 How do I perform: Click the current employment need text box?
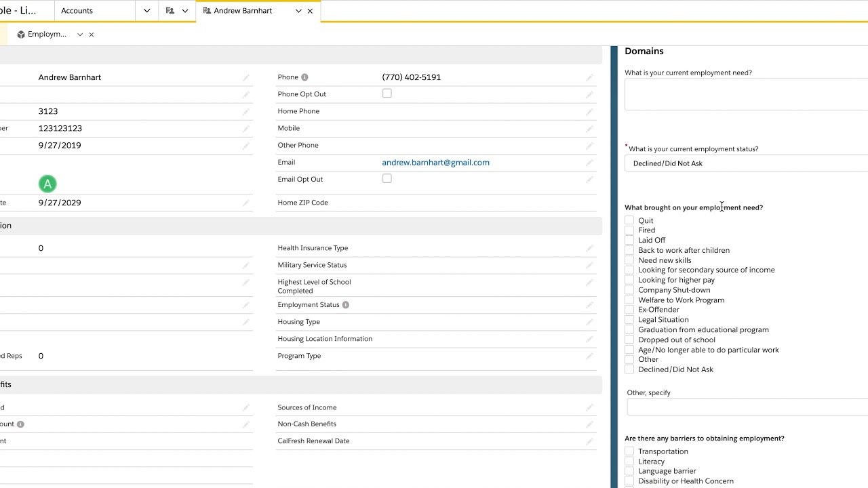click(746, 94)
